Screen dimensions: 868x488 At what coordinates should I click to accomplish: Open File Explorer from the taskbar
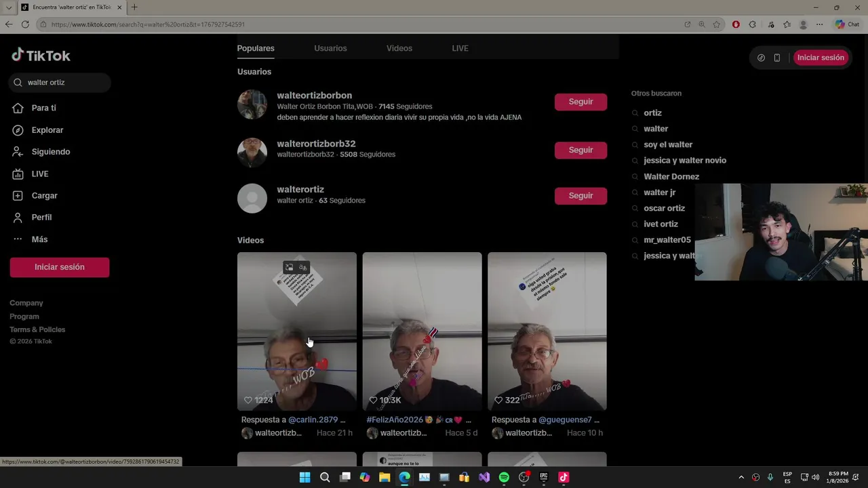(x=384, y=477)
